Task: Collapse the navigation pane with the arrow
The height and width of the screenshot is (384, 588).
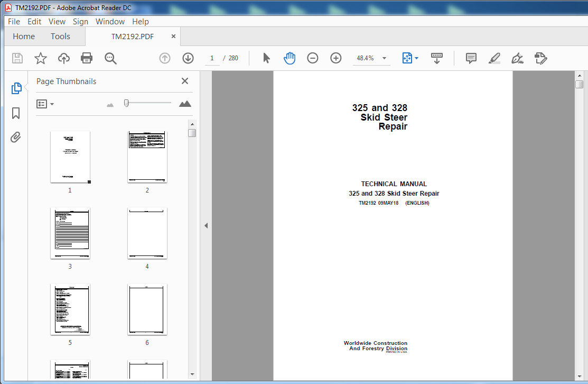Action: (x=206, y=226)
